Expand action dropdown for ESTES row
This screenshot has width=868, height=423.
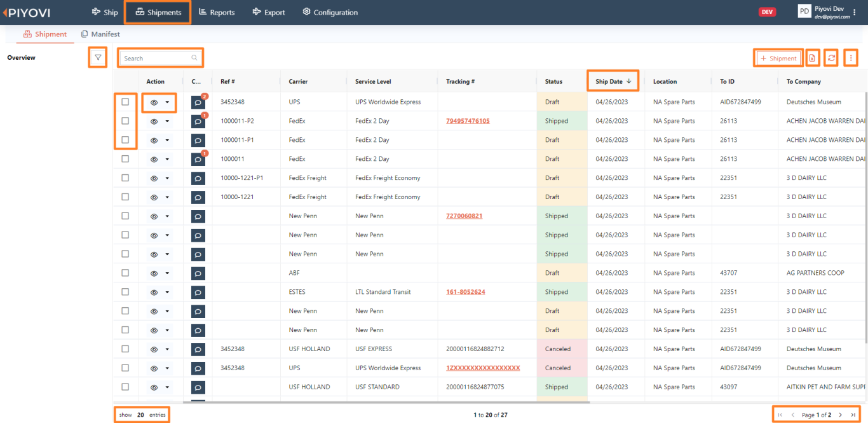point(167,292)
